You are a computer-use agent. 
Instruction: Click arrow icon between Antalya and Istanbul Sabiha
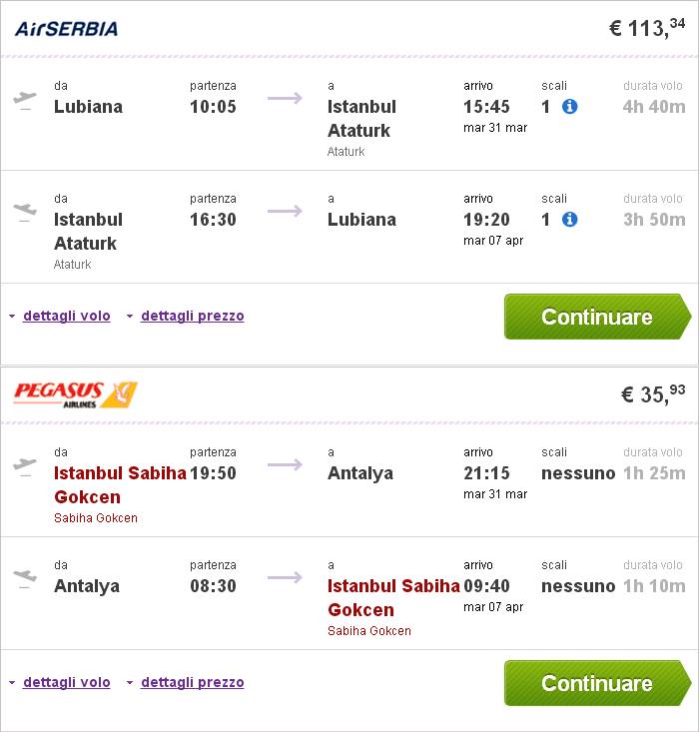[x=285, y=577]
